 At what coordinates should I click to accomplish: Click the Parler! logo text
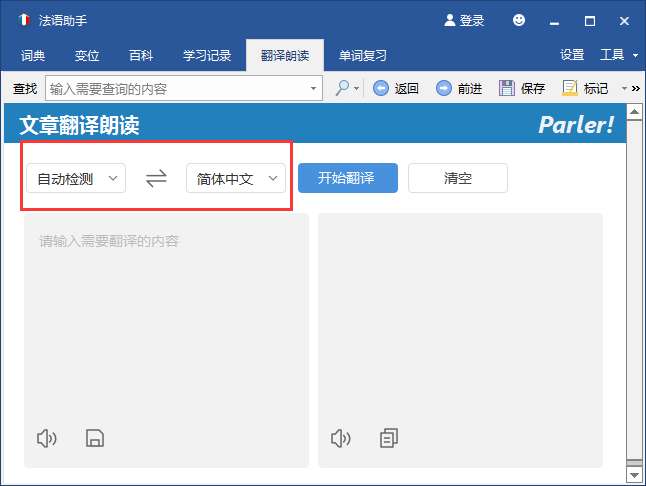tap(576, 125)
